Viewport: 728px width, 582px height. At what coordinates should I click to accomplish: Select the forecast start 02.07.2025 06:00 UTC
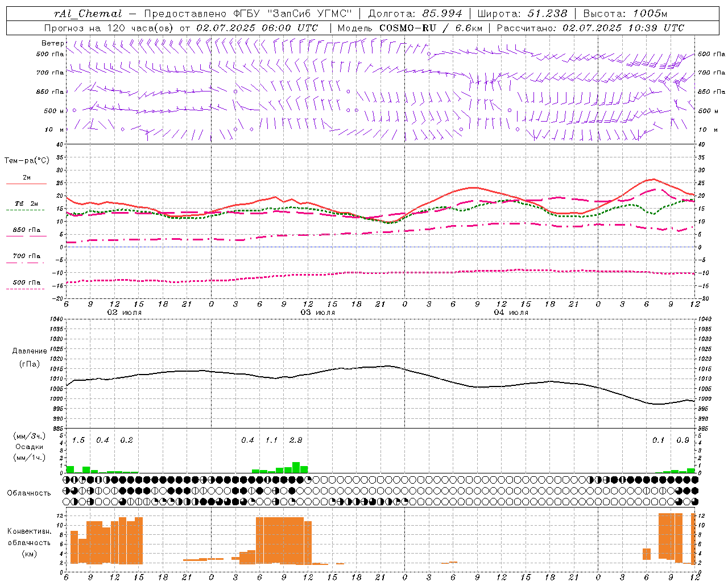tap(257, 28)
